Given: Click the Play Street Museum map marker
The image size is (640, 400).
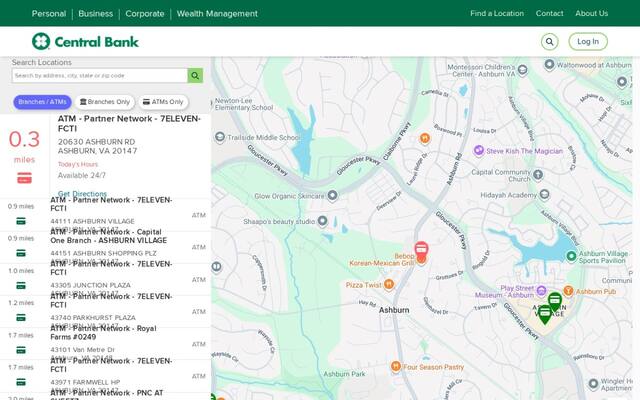Looking at the screenshot, I should click(x=541, y=291).
